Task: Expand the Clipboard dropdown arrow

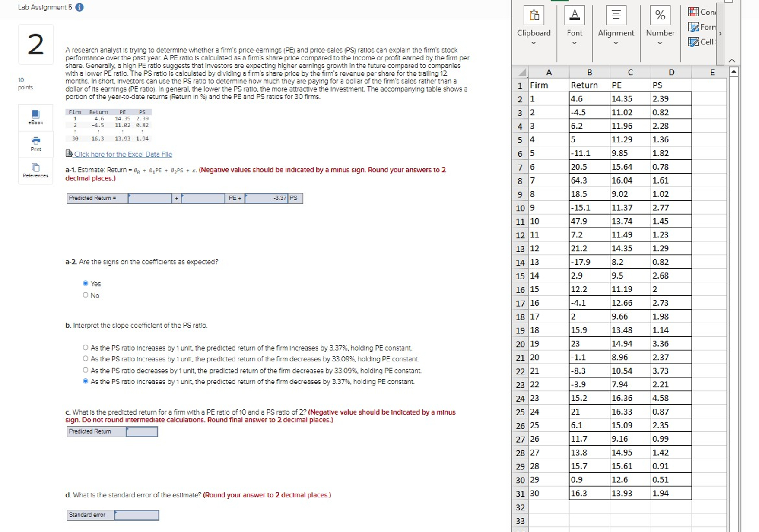Action: [x=534, y=43]
